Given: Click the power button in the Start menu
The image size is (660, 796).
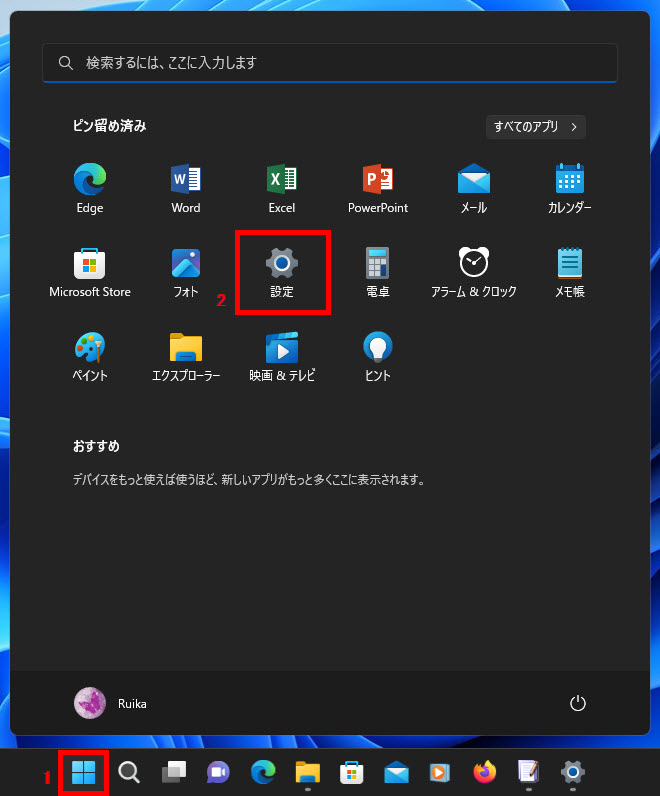Looking at the screenshot, I should 577,703.
